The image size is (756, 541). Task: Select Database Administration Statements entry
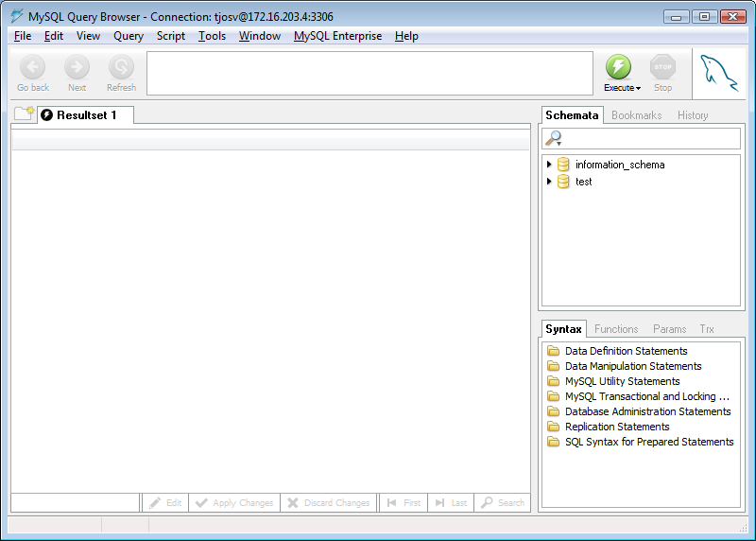tap(648, 411)
